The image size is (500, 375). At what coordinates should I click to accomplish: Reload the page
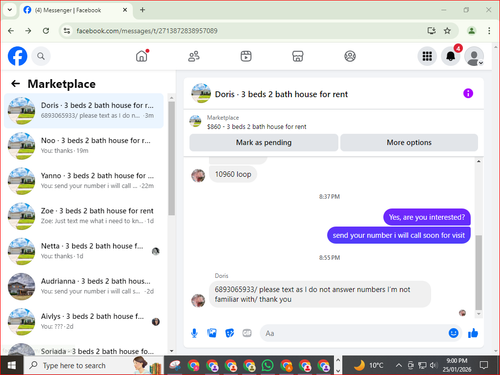46,31
